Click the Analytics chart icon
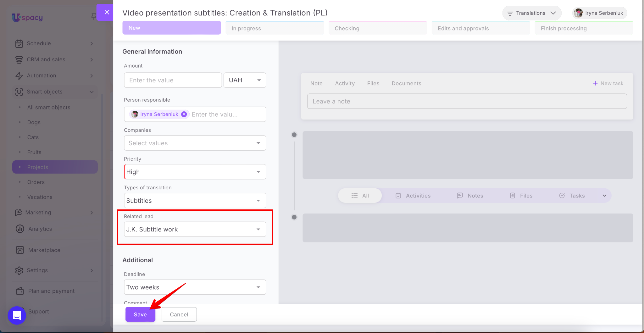The width and height of the screenshot is (644, 333). [x=20, y=229]
